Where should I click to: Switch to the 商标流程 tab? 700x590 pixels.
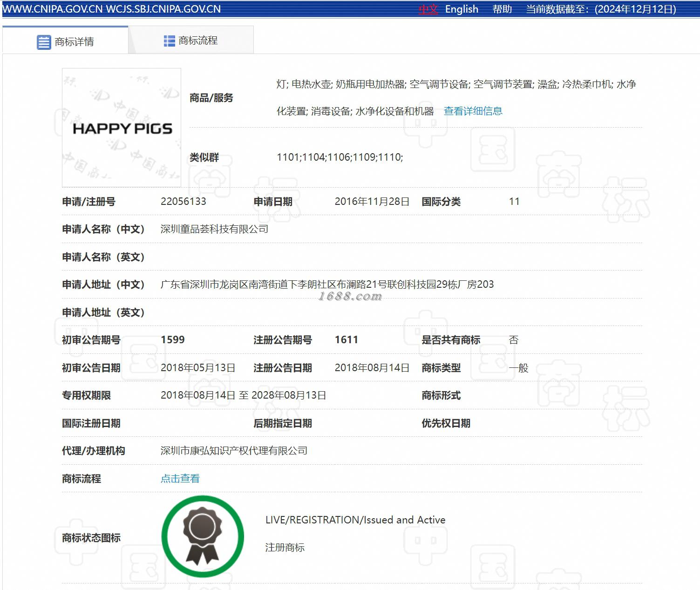(x=191, y=41)
